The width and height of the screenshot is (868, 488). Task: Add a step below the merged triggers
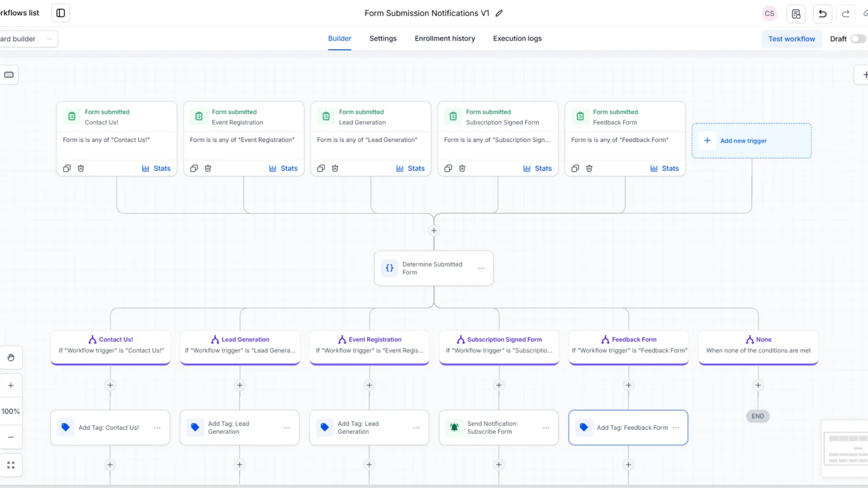click(433, 230)
